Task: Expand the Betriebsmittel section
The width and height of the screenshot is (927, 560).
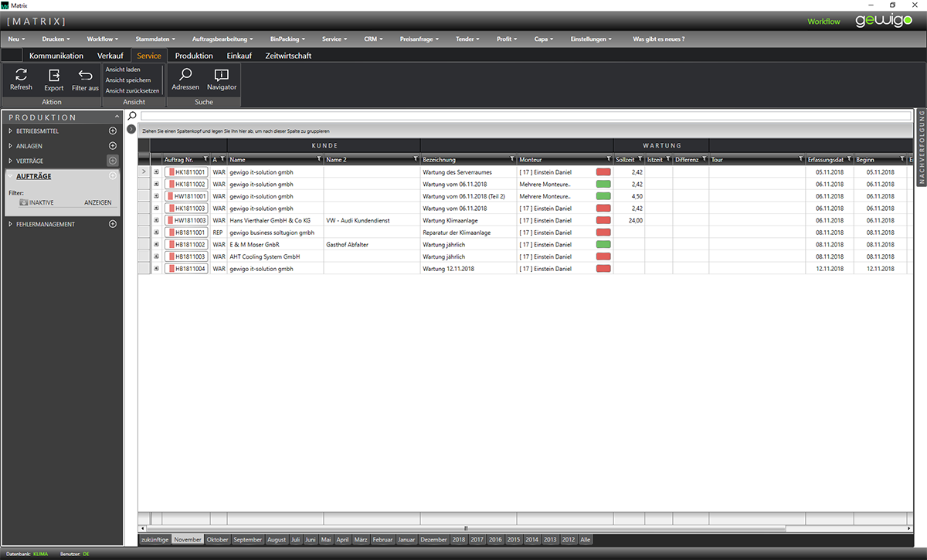Action: pyautogui.click(x=11, y=131)
